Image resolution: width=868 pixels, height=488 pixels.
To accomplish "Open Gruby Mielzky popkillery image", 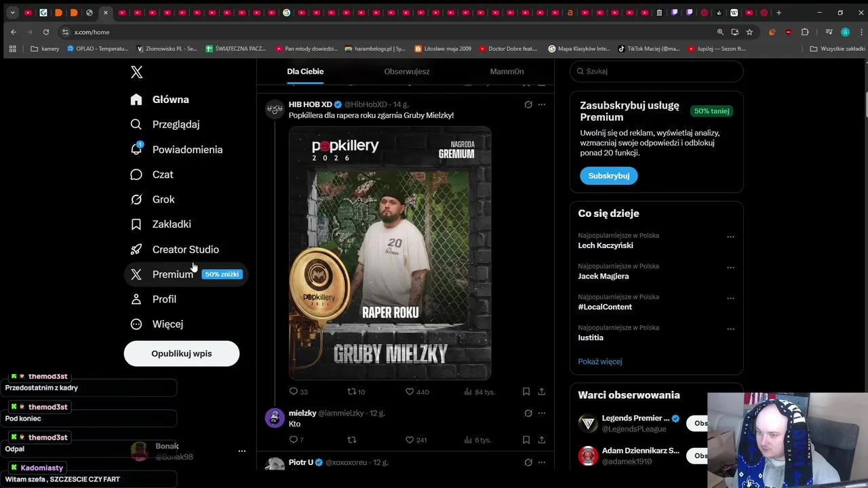I will [x=390, y=253].
